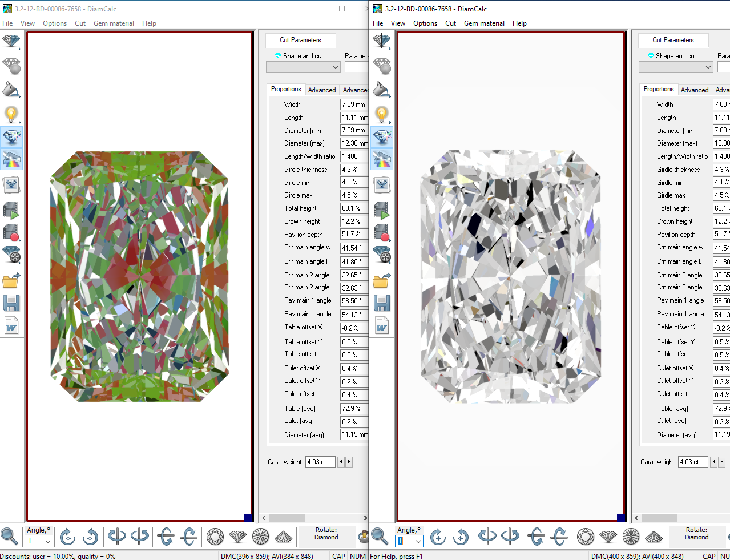Select the bottom pavilion view icon in left window
The image size is (730, 560).
[261, 536]
